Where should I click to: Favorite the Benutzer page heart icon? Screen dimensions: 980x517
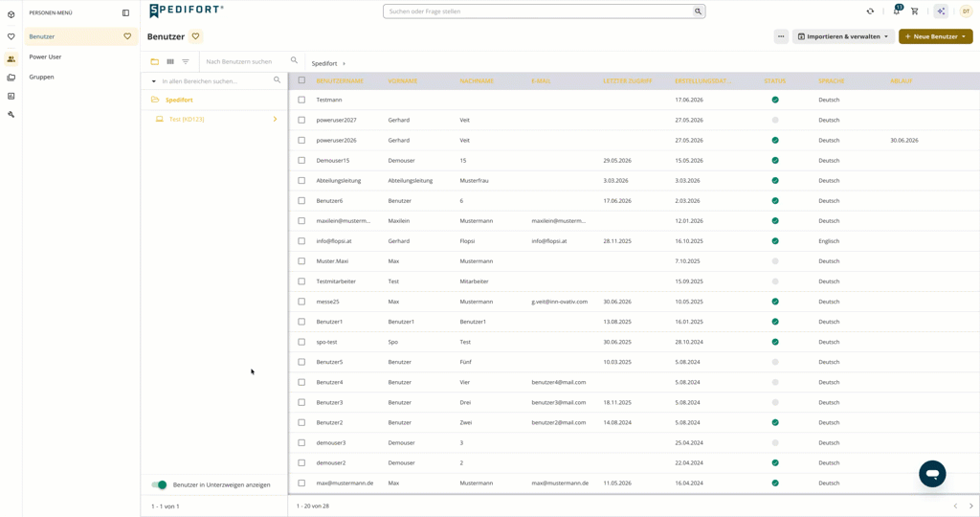click(195, 36)
